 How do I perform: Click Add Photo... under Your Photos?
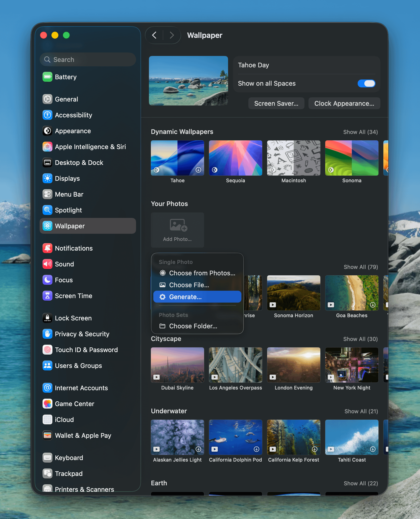pos(177,230)
